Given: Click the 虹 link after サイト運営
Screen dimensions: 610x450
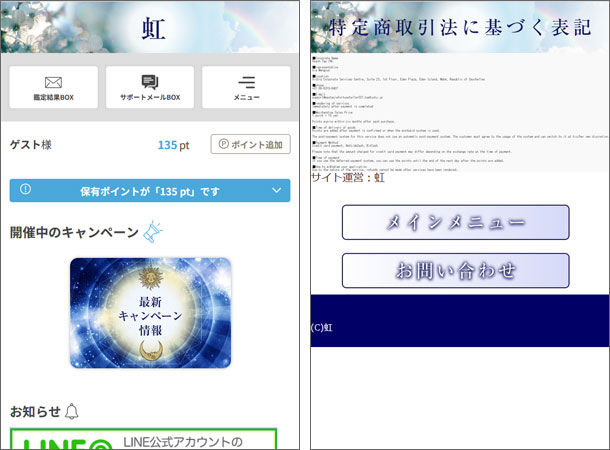Looking at the screenshot, I should 379,178.
